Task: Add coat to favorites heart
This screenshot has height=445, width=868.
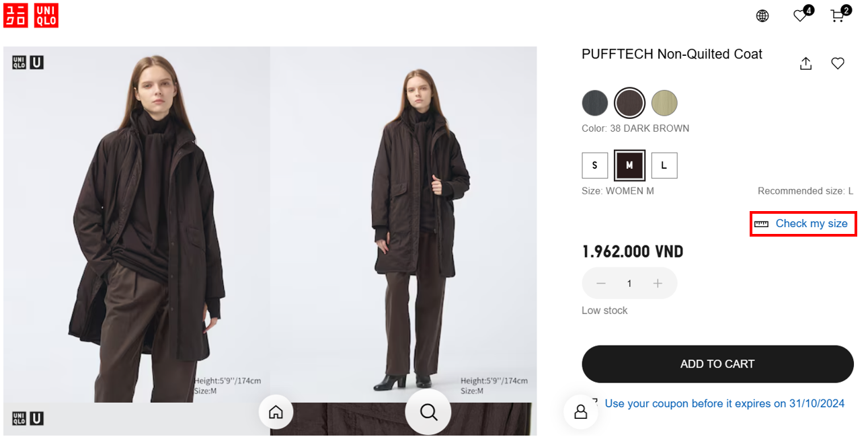Action: pos(838,63)
